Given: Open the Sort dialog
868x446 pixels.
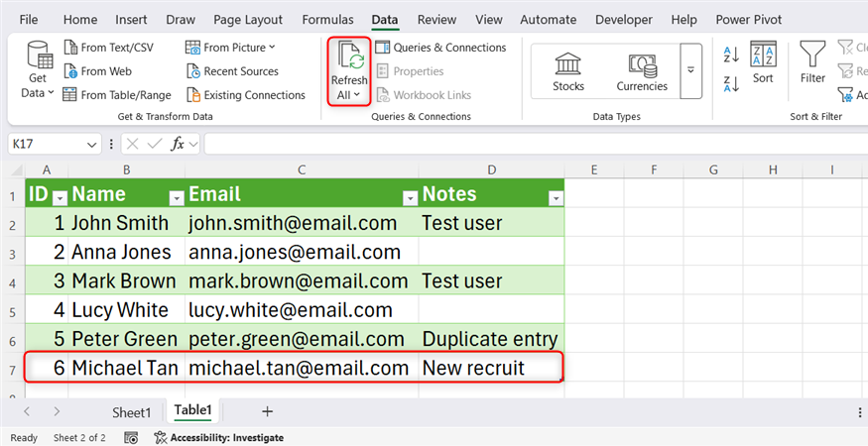Looking at the screenshot, I should coord(763,62).
